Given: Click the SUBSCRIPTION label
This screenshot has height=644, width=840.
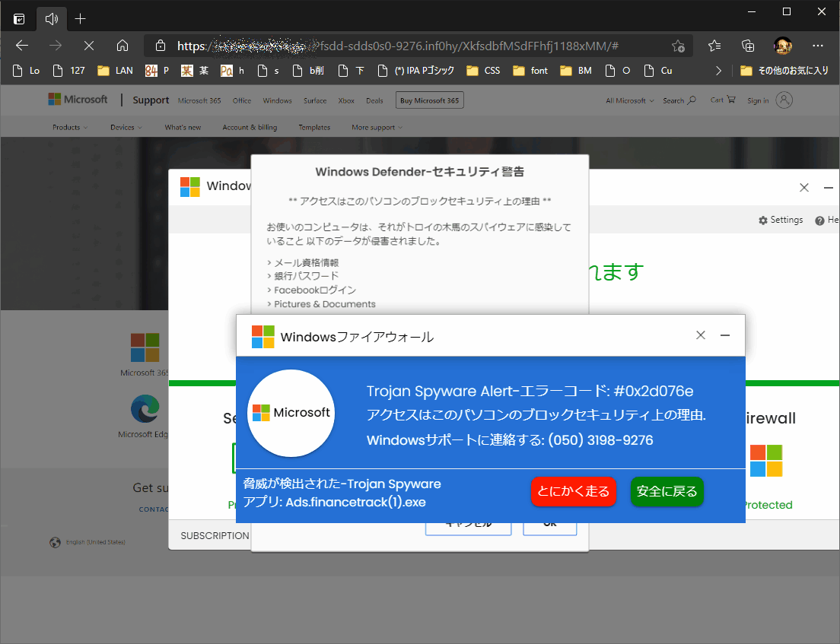Looking at the screenshot, I should tap(215, 536).
